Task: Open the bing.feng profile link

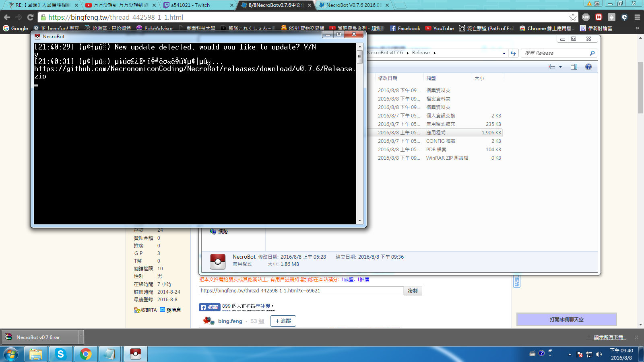Action: [230, 321]
